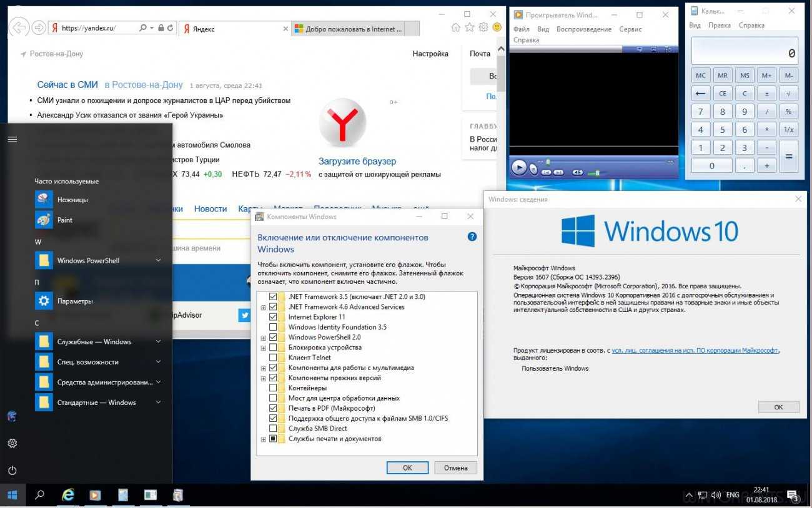Viewport: 812px width, 508px height.
Task: Uncheck Internet Explorer 11 component
Action: pyautogui.click(x=273, y=317)
